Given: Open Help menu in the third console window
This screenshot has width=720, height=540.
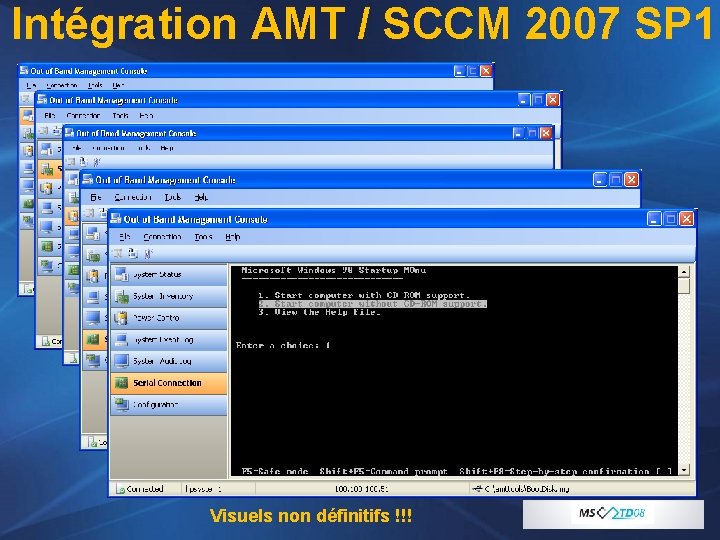Looking at the screenshot, I should (167, 148).
